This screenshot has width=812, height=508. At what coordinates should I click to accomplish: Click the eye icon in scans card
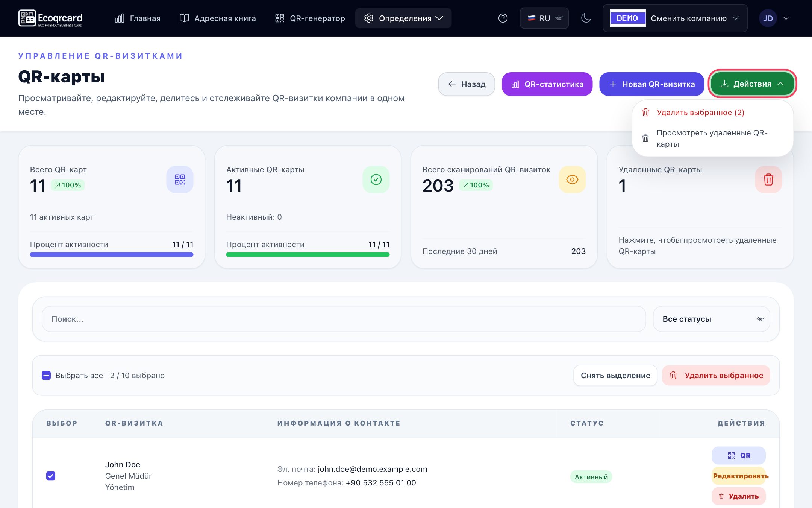572,179
